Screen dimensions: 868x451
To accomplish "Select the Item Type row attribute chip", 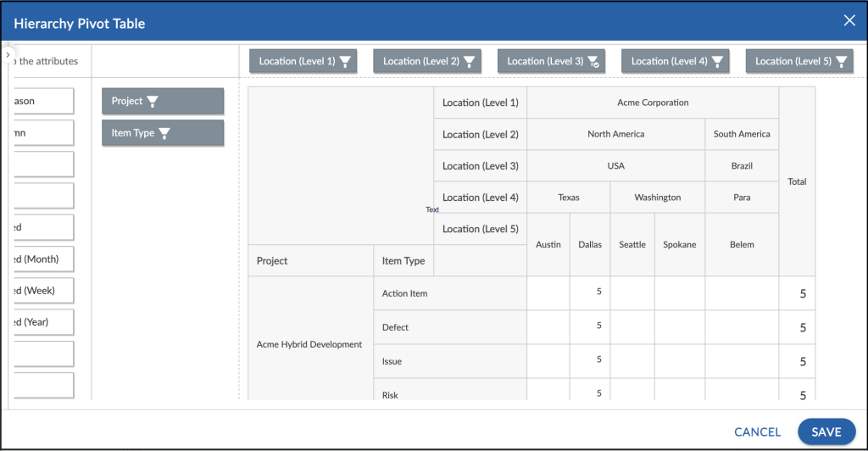I will pos(163,133).
